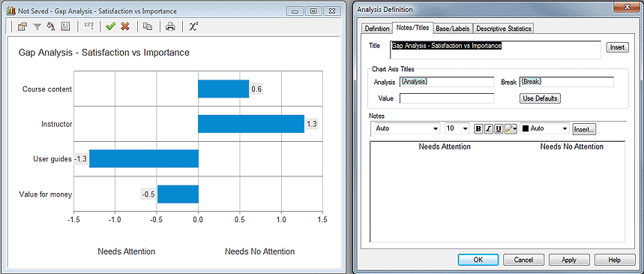Click the Break axis title field

pos(567,82)
